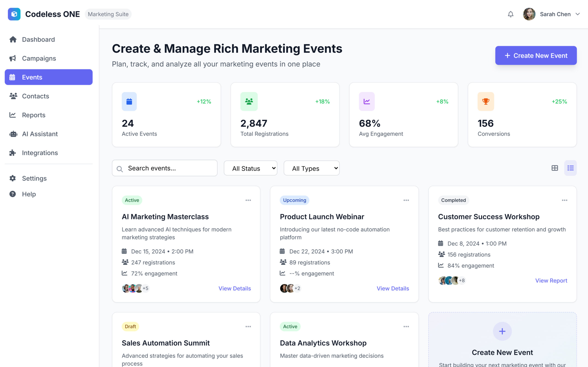Click the notification bell icon
Image resolution: width=588 pixels, height=367 pixels.
click(x=511, y=14)
